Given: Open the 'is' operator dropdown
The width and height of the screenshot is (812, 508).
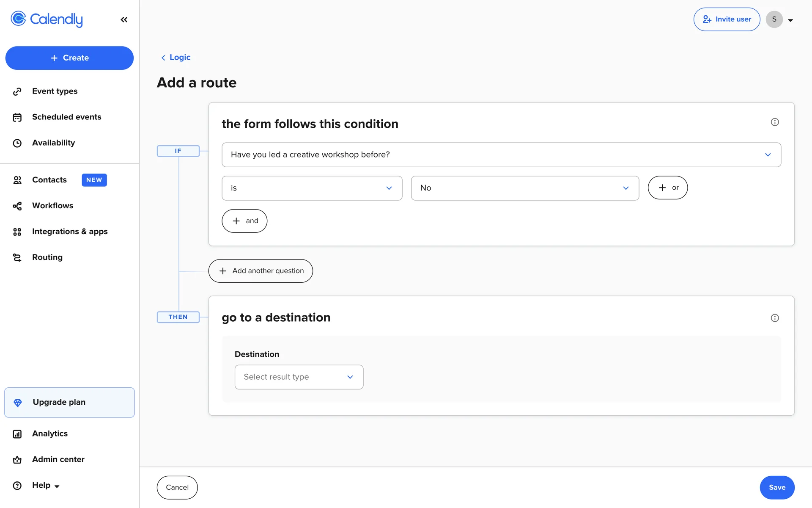Looking at the screenshot, I should coord(312,188).
